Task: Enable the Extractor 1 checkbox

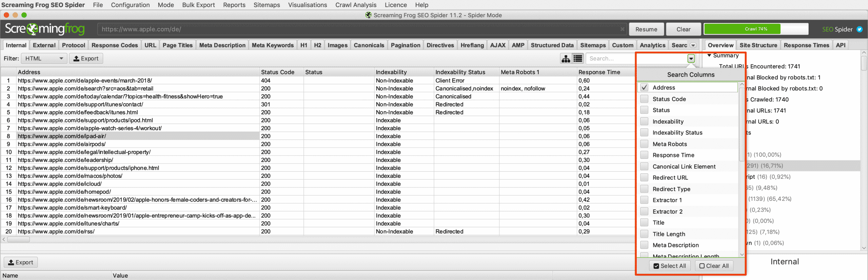Action: [644, 200]
